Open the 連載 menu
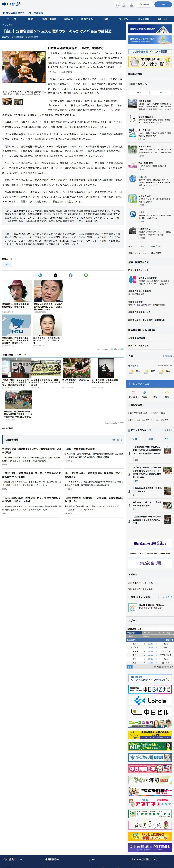This screenshot has width=174, height=868. click(x=30, y=19)
